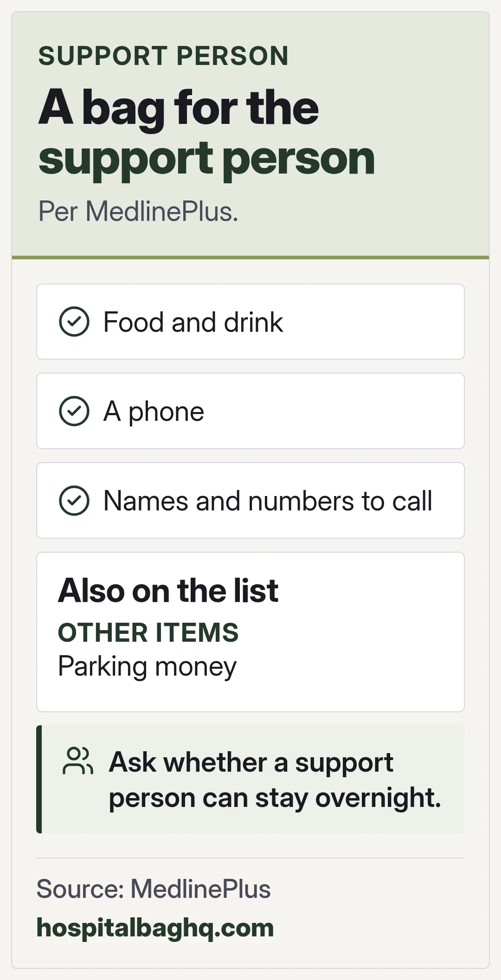Click the Also on the list heading
The width and height of the screenshot is (501, 980).
click(168, 591)
